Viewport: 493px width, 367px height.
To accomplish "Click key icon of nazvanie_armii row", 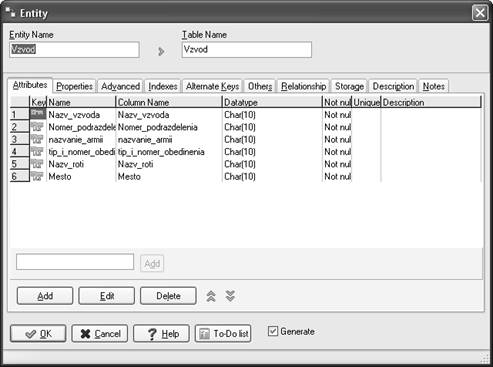I will click(x=37, y=139).
